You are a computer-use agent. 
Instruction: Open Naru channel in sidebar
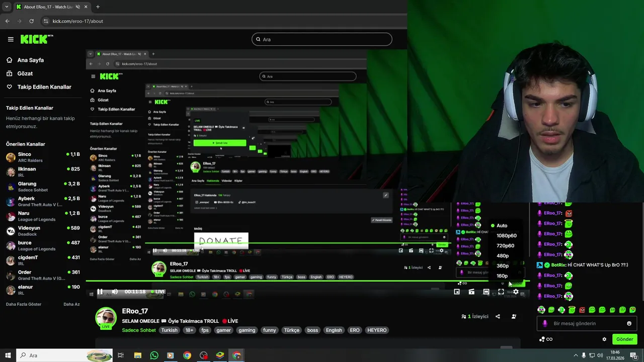pyautogui.click(x=43, y=216)
